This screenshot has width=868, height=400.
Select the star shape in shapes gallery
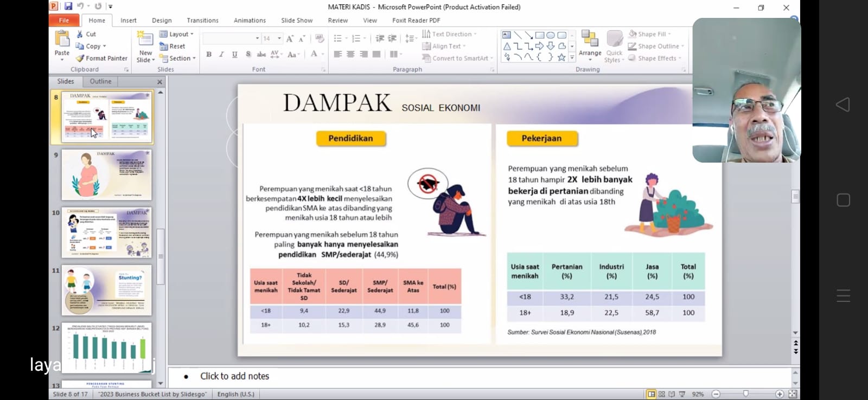[561, 57]
